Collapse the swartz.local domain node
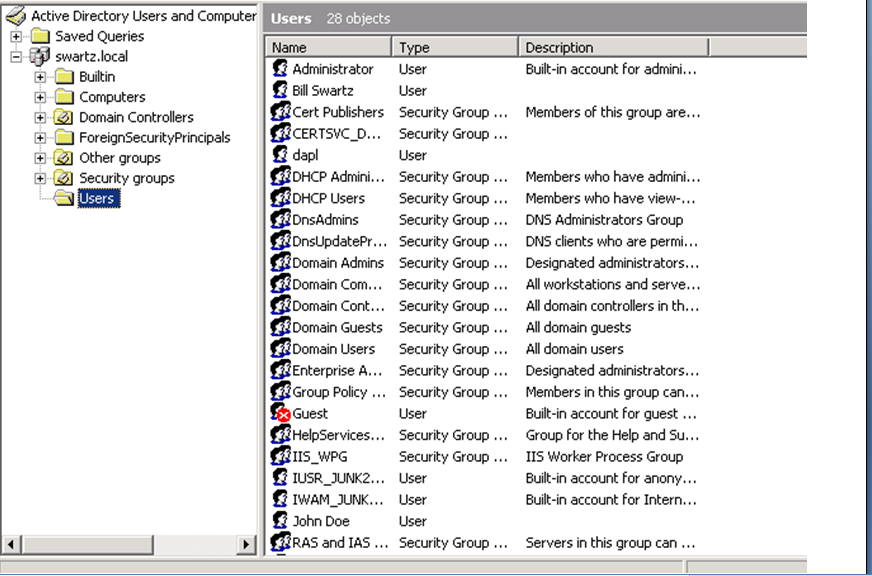Screen dimensions: 872x576 point(16,56)
